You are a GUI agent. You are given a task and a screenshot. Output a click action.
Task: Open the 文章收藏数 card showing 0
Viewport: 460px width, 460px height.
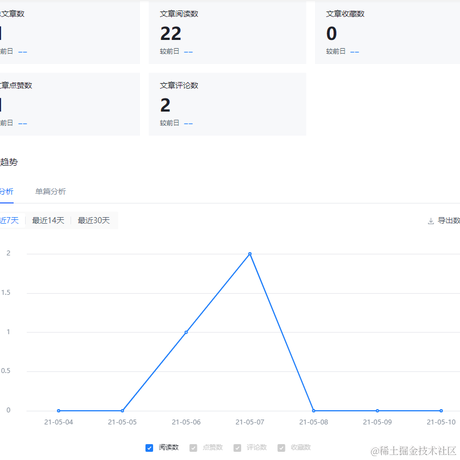[x=387, y=33]
